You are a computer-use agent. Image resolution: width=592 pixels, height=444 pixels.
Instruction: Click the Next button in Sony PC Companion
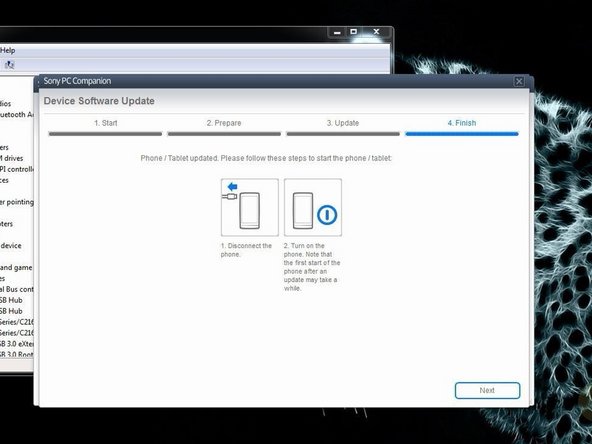pyautogui.click(x=487, y=390)
